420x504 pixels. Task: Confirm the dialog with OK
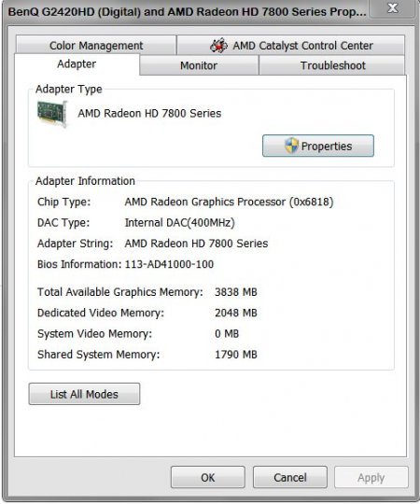(208, 477)
